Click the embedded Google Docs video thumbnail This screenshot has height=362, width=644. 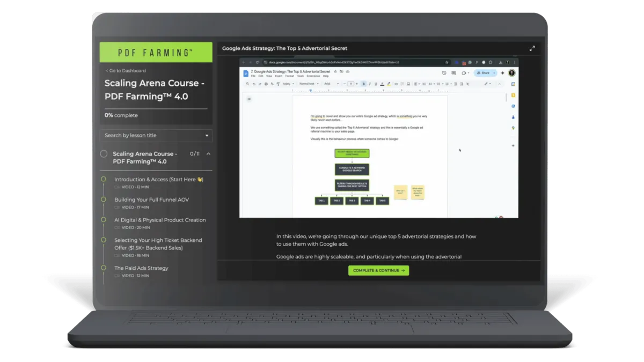point(378,137)
